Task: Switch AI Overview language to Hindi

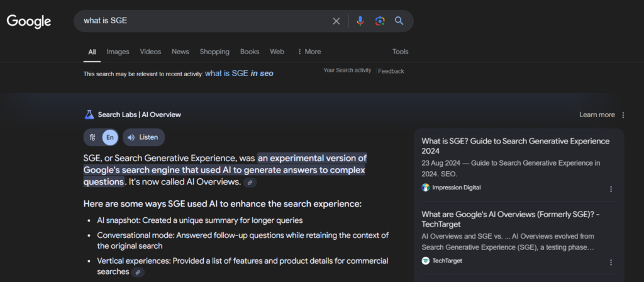Action: 92,137
